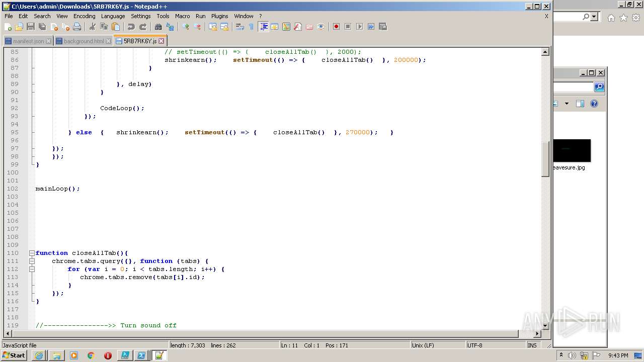Open the Windows Start menu
644x362 pixels.
[14, 355]
